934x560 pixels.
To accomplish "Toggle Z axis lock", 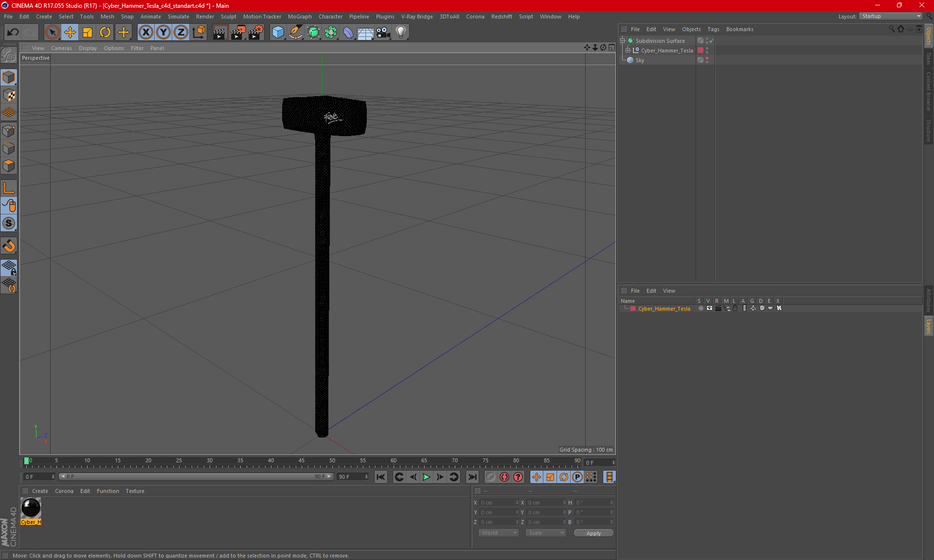I will pyautogui.click(x=181, y=32).
